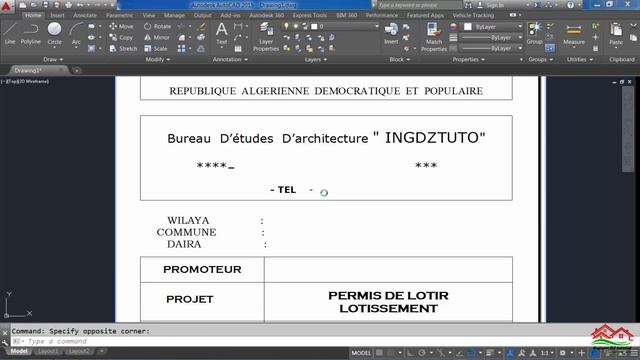Screen dimensions: 640x360
Task: Click the layer color swatch square
Action: click(314, 26)
